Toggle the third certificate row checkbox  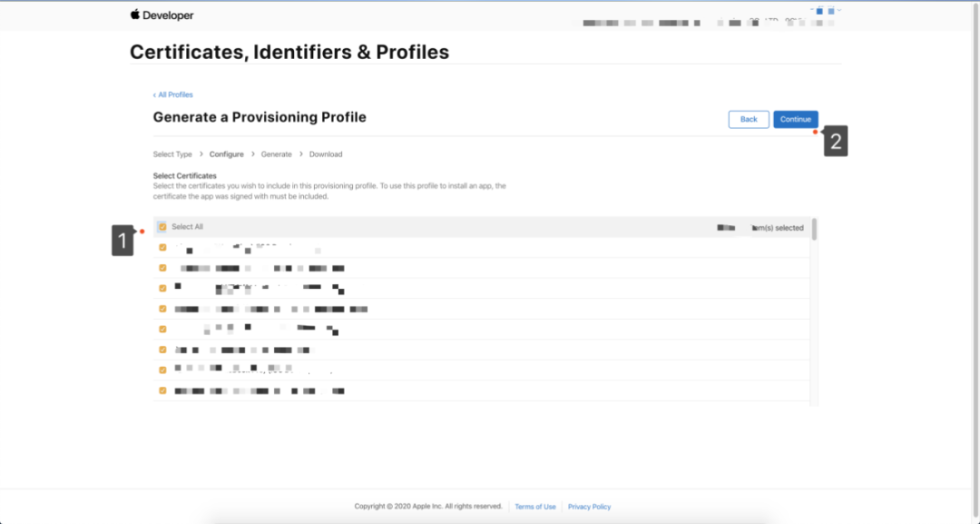(x=162, y=288)
